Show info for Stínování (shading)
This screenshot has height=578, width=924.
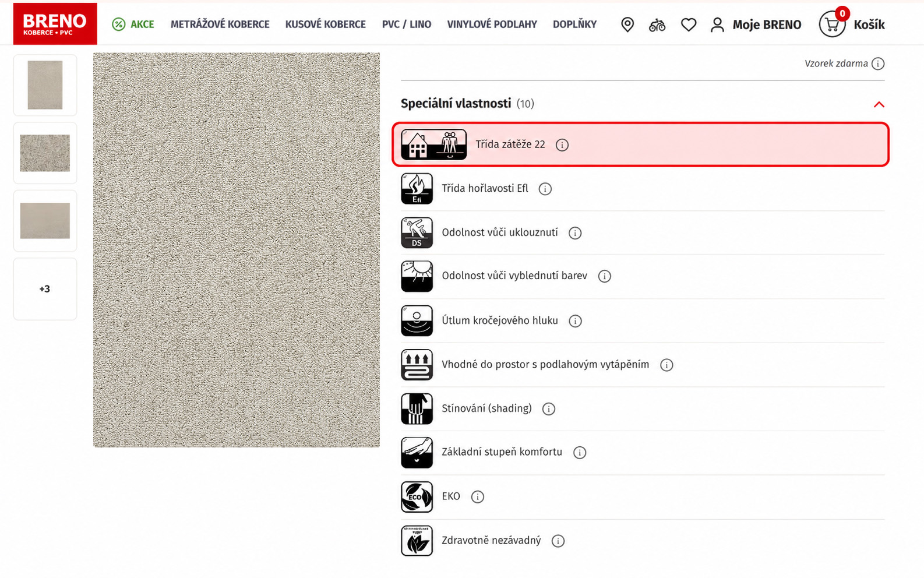[x=549, y=409]
